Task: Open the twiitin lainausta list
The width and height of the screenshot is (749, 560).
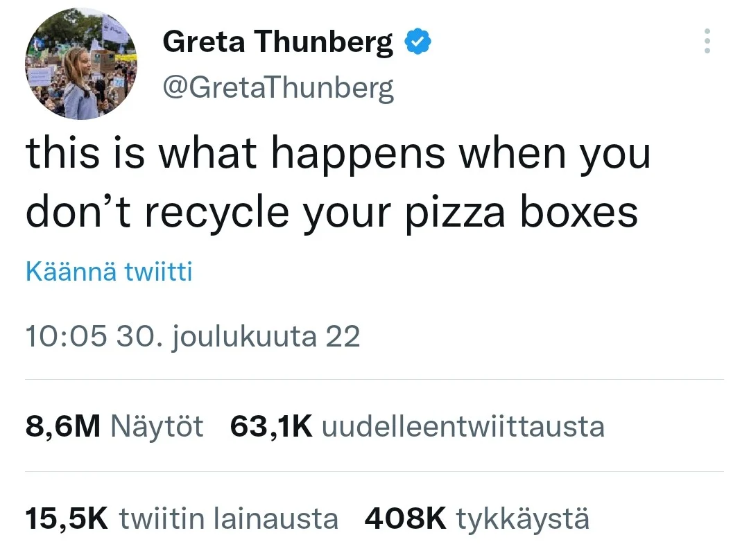Action: [x=229, y=518]
